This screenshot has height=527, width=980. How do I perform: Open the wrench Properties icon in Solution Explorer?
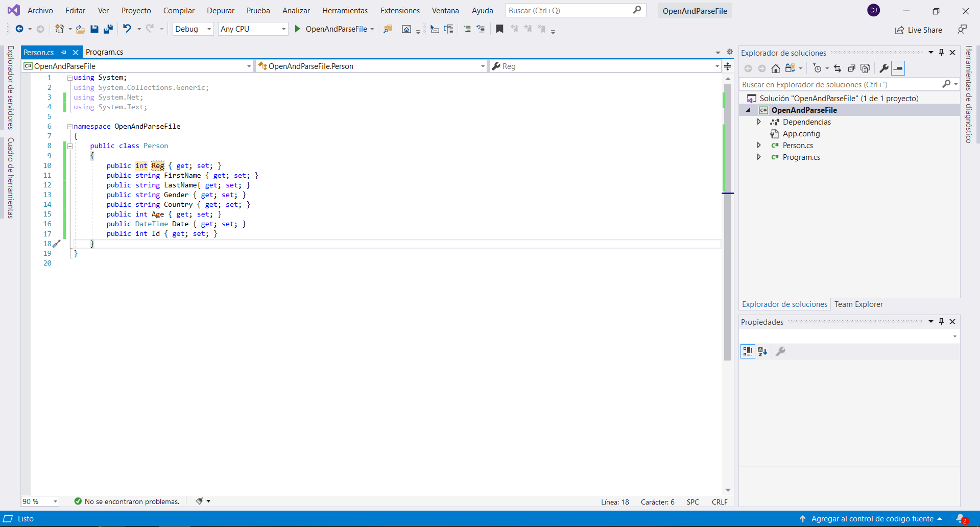click(883, 68)
